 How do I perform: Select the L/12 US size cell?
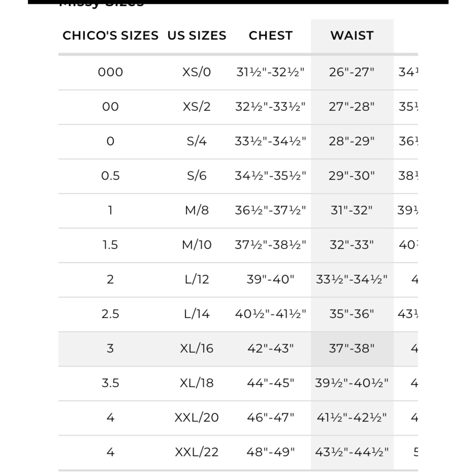[x=197, y=279]
